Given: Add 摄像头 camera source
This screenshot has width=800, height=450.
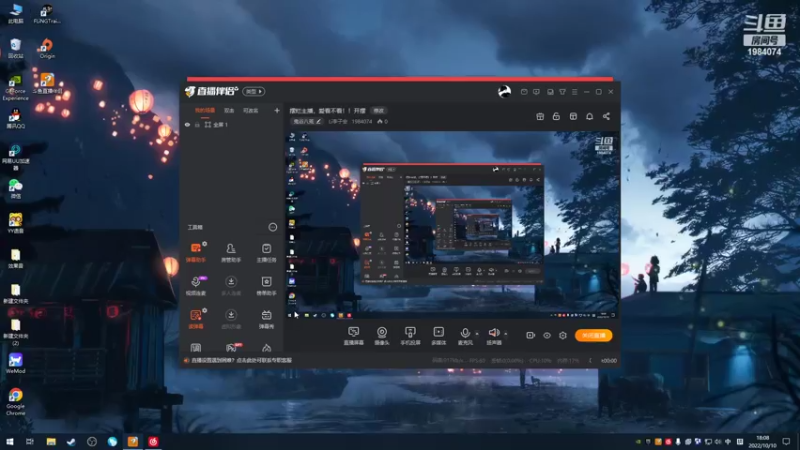Looking at the screenshot, I should pos(382,336).
